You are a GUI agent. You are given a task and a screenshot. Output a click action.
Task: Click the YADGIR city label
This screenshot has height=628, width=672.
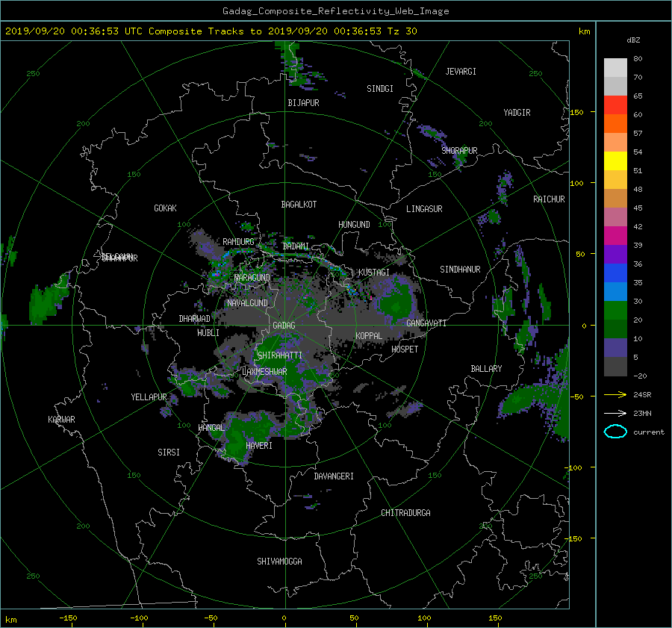click(x=517, y=113)
